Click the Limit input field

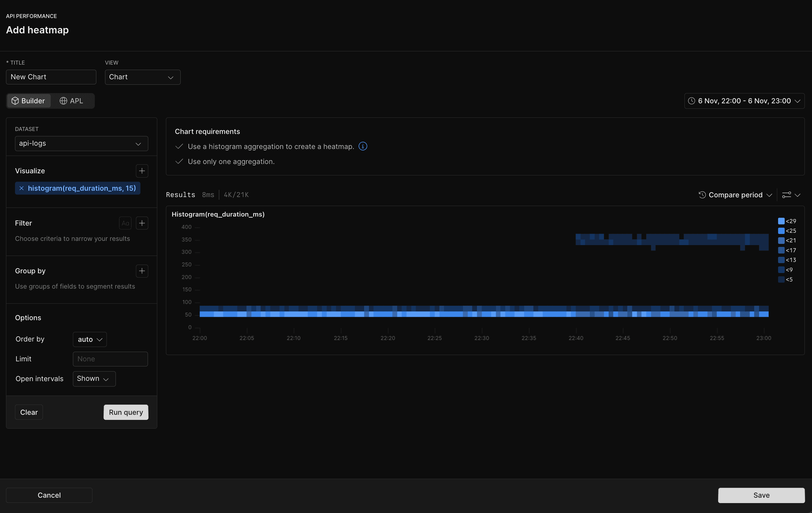click(110, 359)
